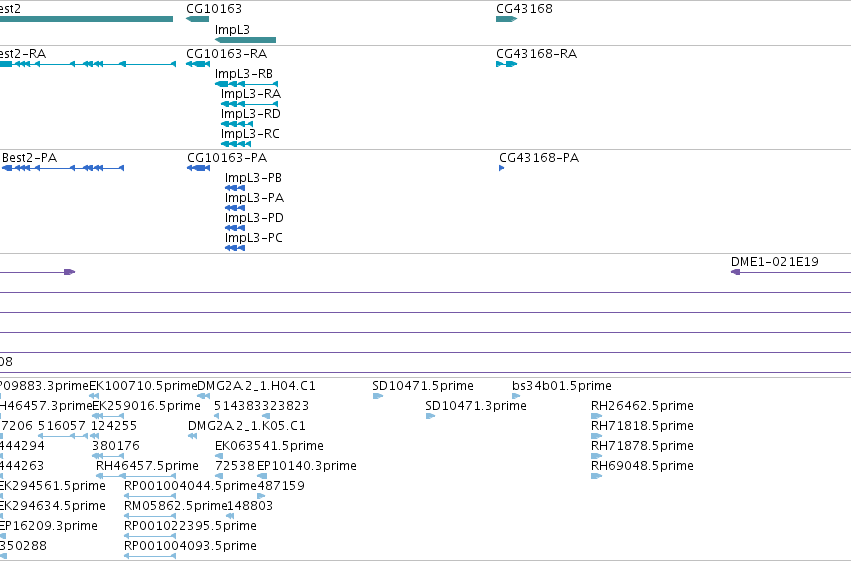The height and width of the screenshot is (561, 851).
Task: Select the RH69048.5prime EST label
Action: 642,466
